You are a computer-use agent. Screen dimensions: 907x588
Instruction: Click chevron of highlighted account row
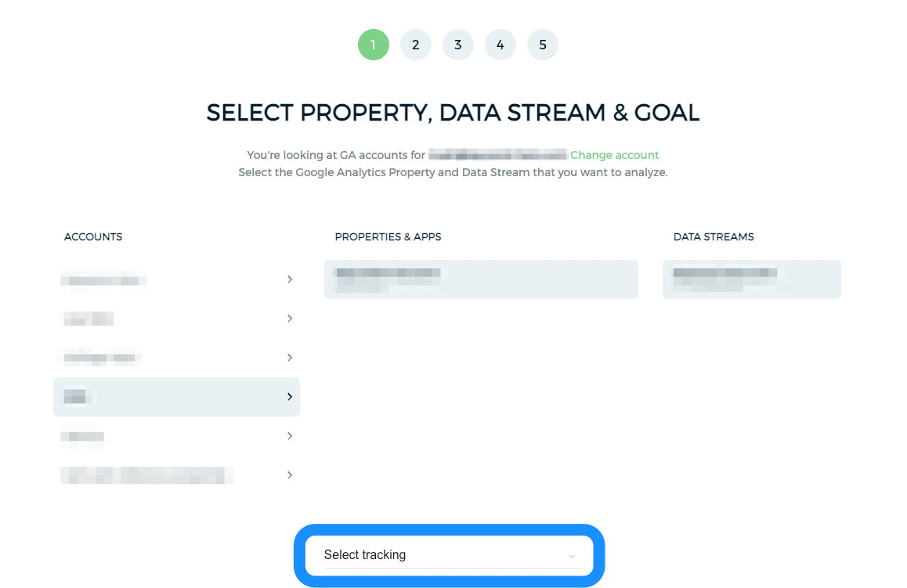[290, 397]
